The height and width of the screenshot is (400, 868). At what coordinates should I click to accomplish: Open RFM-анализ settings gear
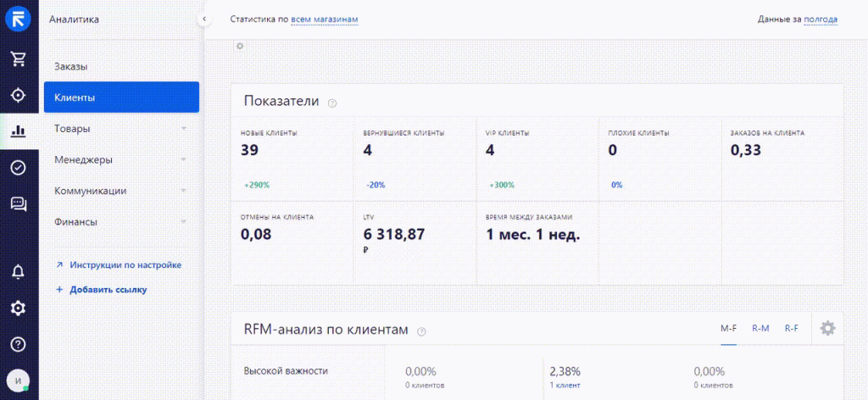click(827, 328)
